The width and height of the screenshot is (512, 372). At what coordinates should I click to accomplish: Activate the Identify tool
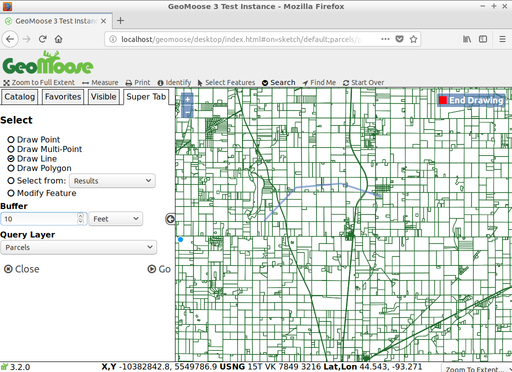pyautogui.click(x=174, y=82)
